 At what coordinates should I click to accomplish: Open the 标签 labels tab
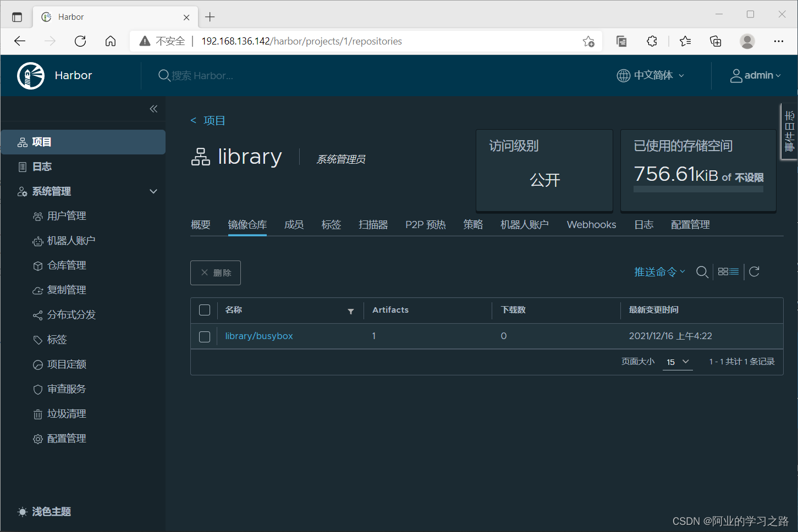pyautogui.click(x=332, y=225)
